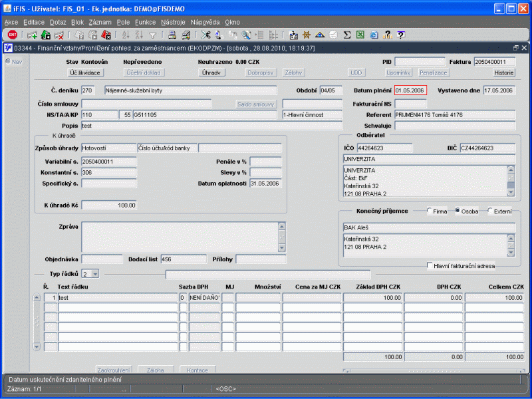Viewport: 532px width, 399px height.
Task: Select the Firma radio button
Action: pyautogui.click(x=430, y=211)
